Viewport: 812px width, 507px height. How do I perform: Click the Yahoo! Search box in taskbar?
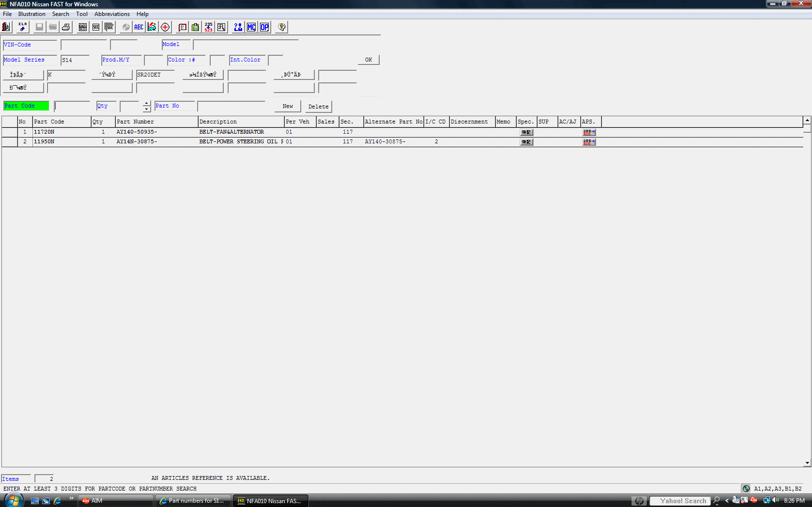point(680,501)
